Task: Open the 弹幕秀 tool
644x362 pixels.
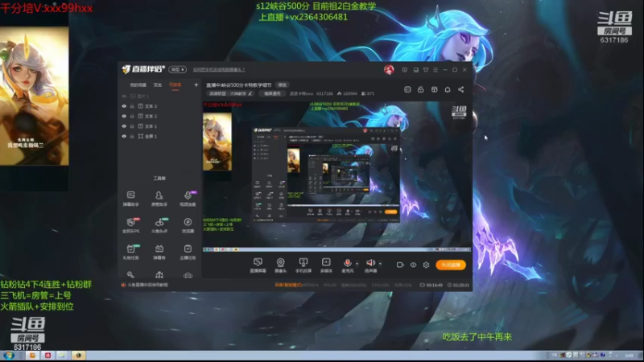Action: coord(159,252)
